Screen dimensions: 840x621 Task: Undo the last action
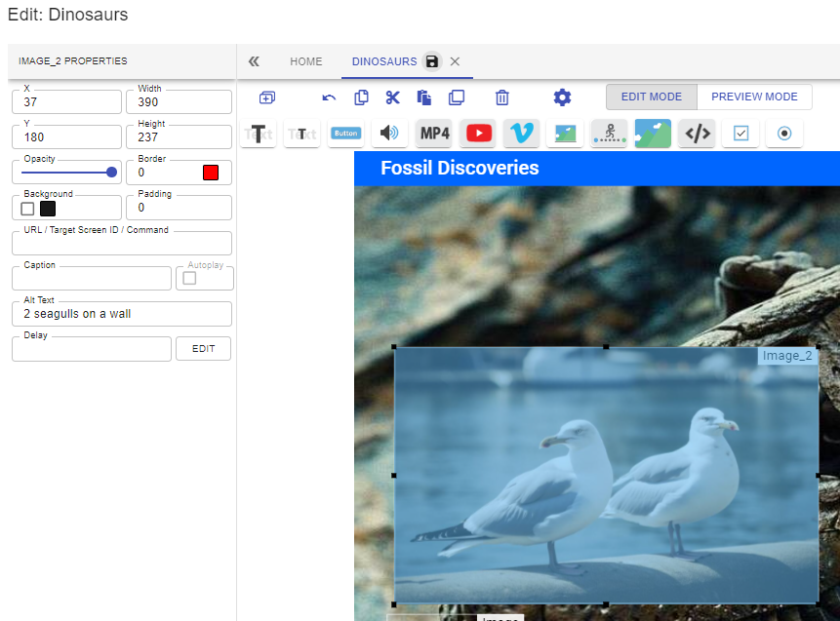coord(329,97)
